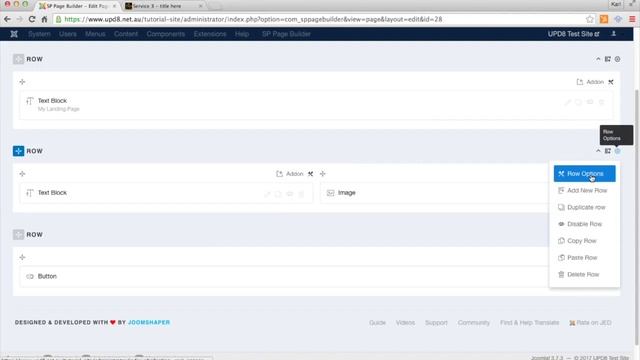Go back with browser back arrow

tap(7, 19)
